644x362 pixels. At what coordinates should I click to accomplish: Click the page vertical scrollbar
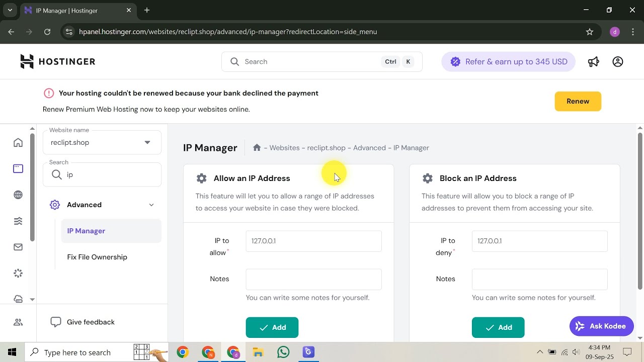(640, 211)
